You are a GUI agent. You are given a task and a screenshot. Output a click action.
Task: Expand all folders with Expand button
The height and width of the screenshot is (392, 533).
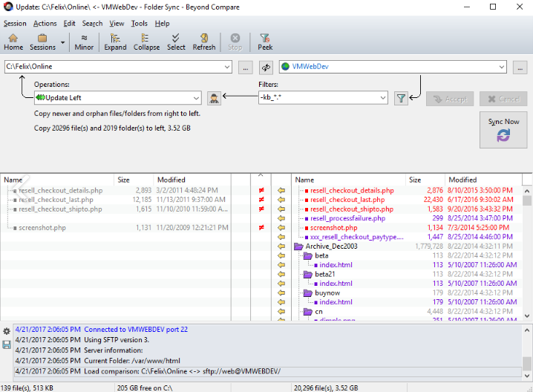tap(115, 42)
